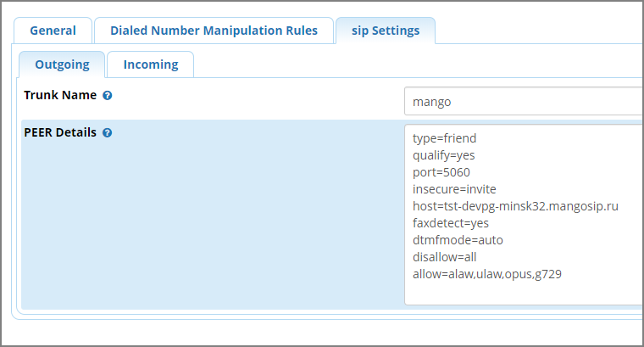Switch to the Incoming sub-tab
644x347 pixels.
click(x=150, y=64)
